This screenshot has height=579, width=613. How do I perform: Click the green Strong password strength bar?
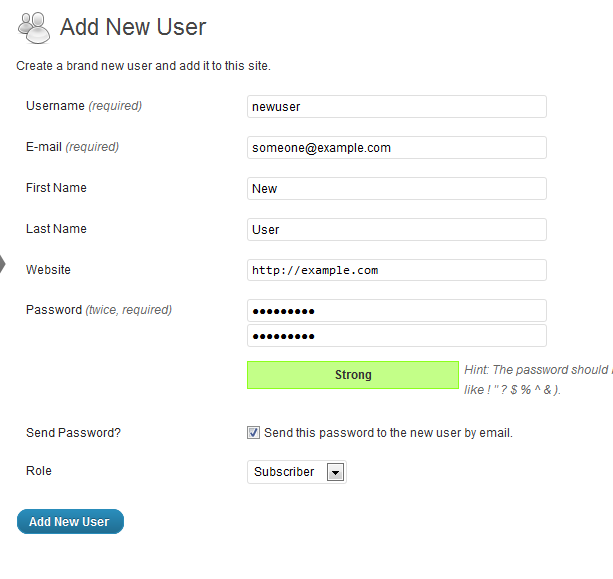(x=353, y=375)
